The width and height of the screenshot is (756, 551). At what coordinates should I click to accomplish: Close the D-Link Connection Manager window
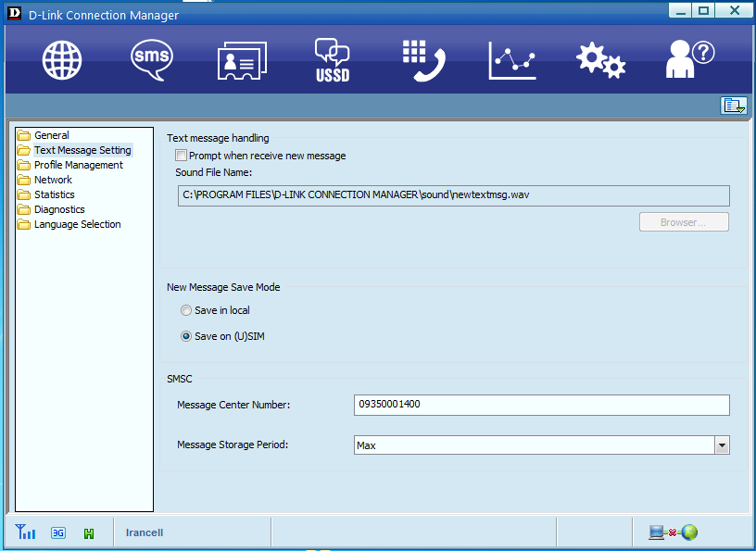pos(734,10)
